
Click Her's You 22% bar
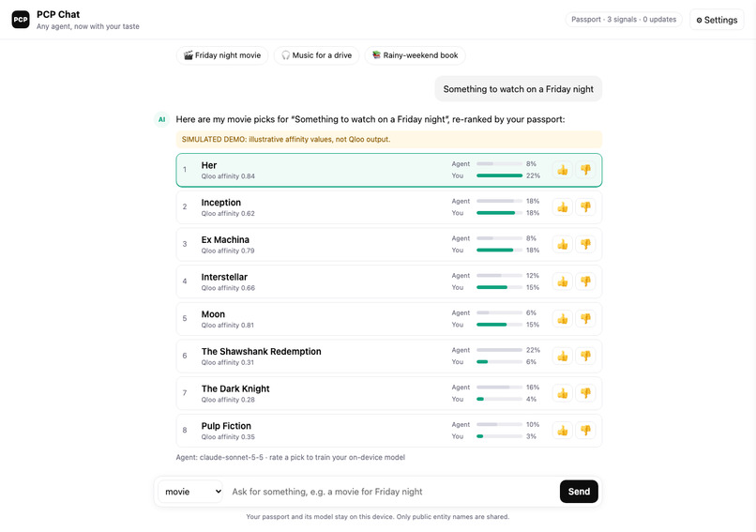click(499, 175)
